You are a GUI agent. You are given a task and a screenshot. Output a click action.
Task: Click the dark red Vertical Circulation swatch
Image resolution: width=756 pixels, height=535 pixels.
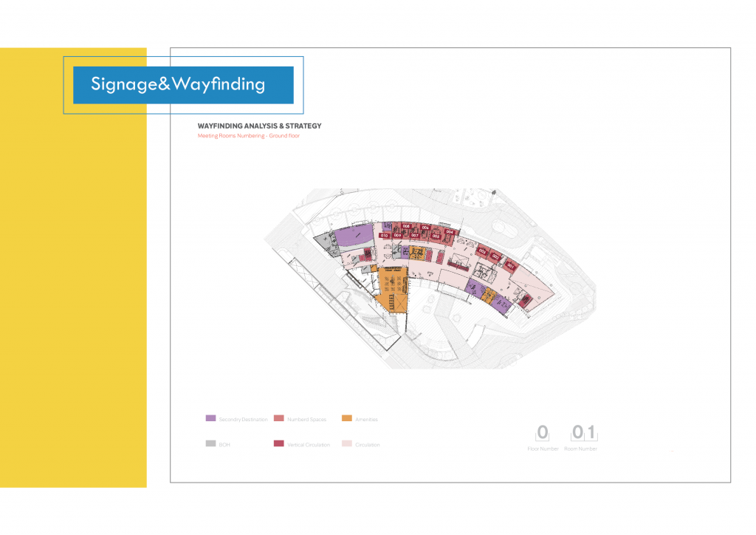pos(278,444)
